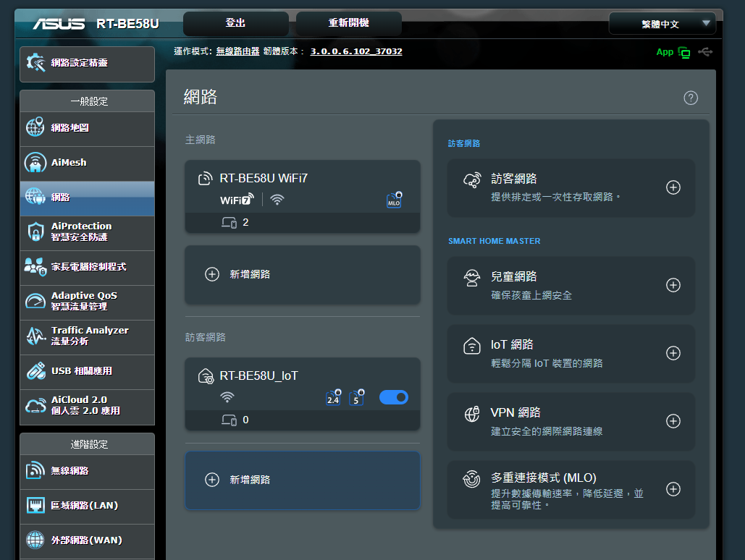
Task: Click the App device icon in header
Action: click(684, 52)
